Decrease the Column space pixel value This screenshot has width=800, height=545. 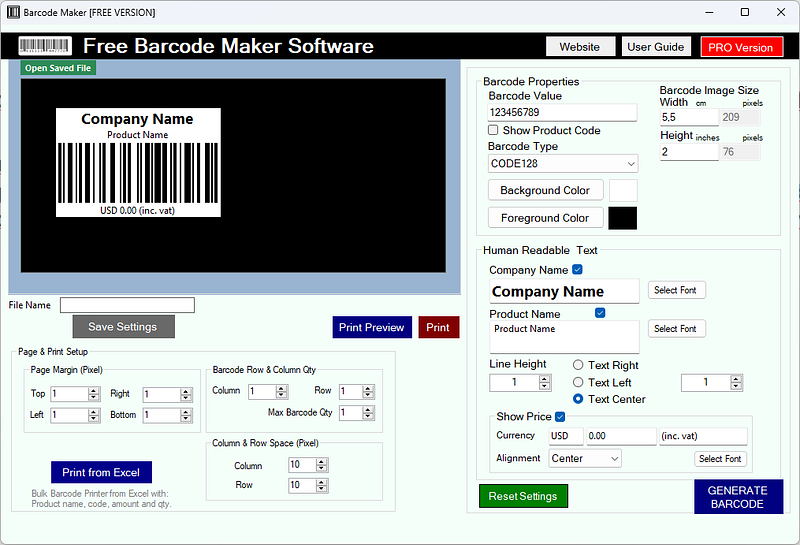[x=321, y=468]
